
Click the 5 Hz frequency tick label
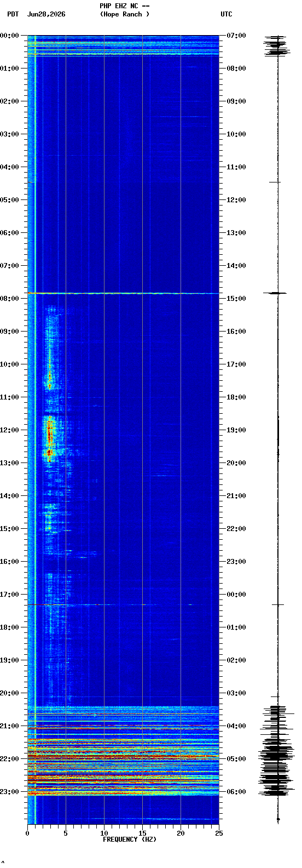(x=66, y=833)
